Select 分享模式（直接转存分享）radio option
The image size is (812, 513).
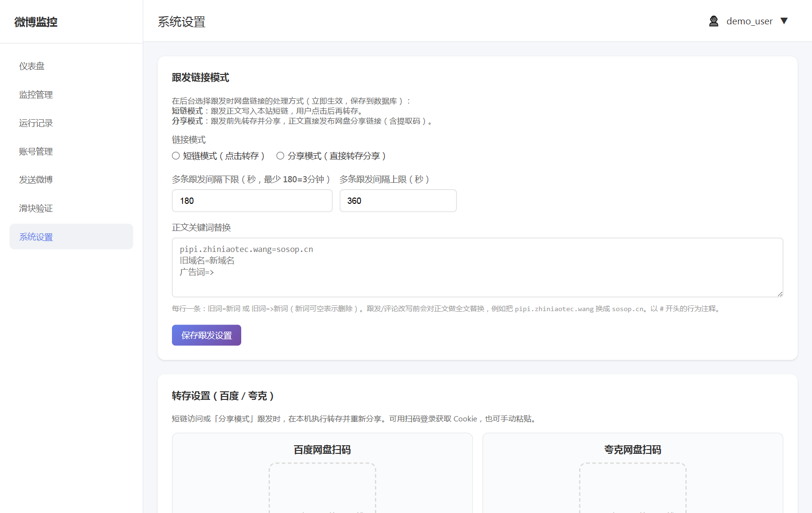(280, 156)
